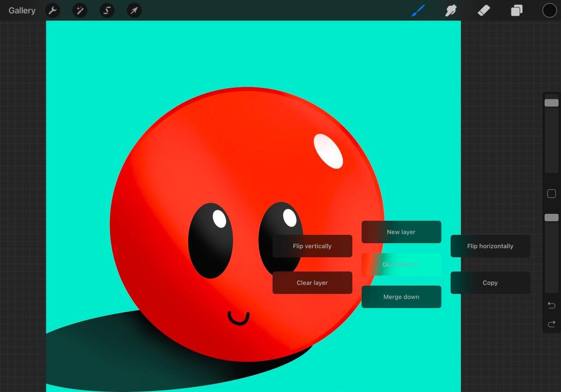This screenshot has height=392, width=561.
Task: Select the Smudge tool
Action: pos(451,10)
